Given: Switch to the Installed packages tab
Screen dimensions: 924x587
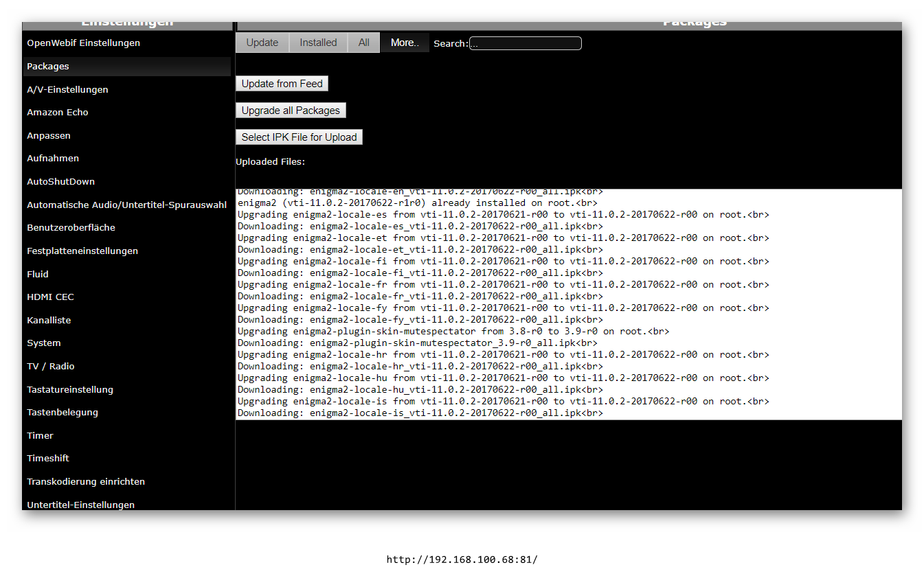Looking at the screenshot, I should coord(317,42).
